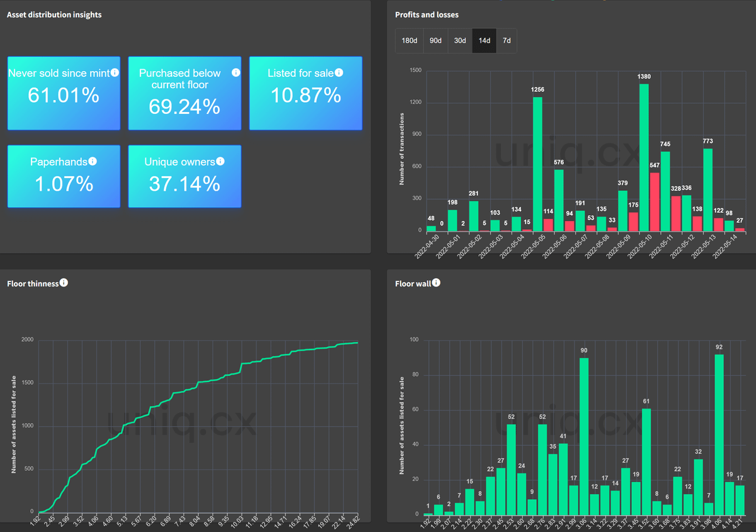
Task: Click info icon on Purchased below current floor
Action: click(x=236, y=73)
